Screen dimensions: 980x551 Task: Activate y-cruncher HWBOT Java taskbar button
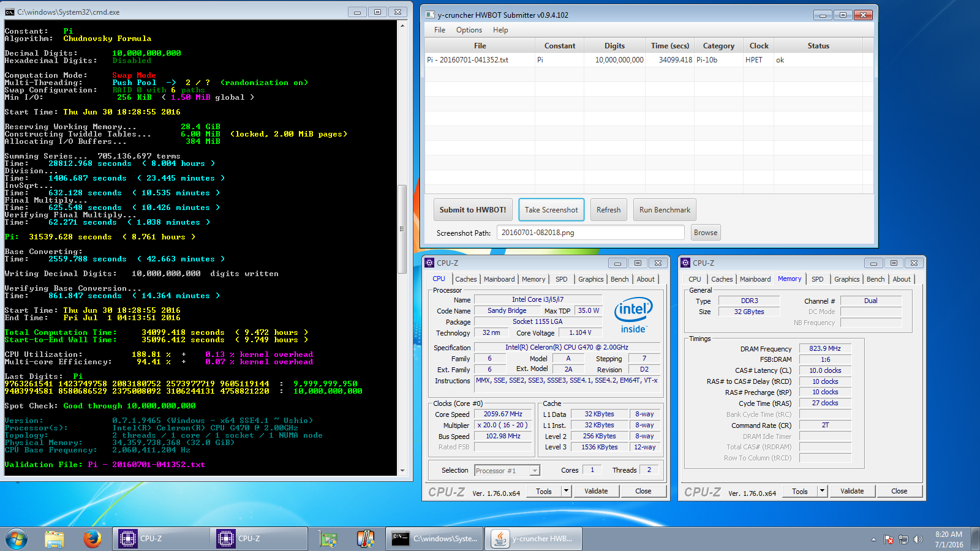(x=533, y=539)
